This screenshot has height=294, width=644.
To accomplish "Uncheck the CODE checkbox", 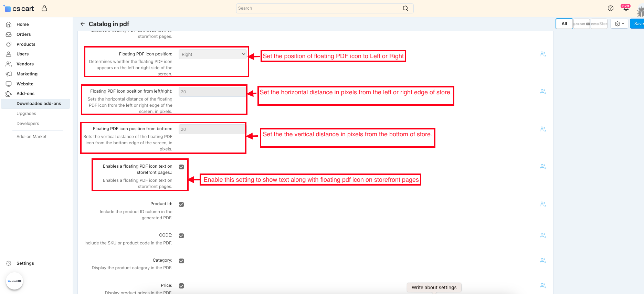I will tap(181, 236).
